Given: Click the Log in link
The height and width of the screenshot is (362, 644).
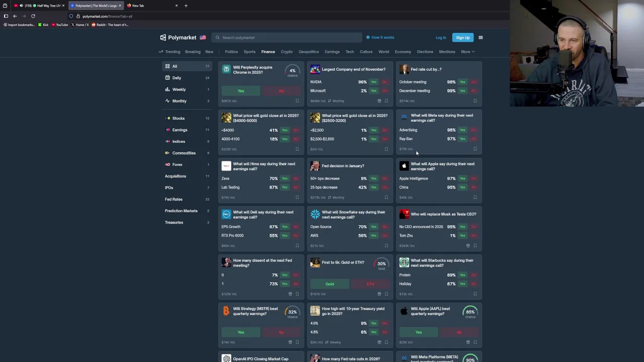Looking at the screenshot, I should click(441, 38).
